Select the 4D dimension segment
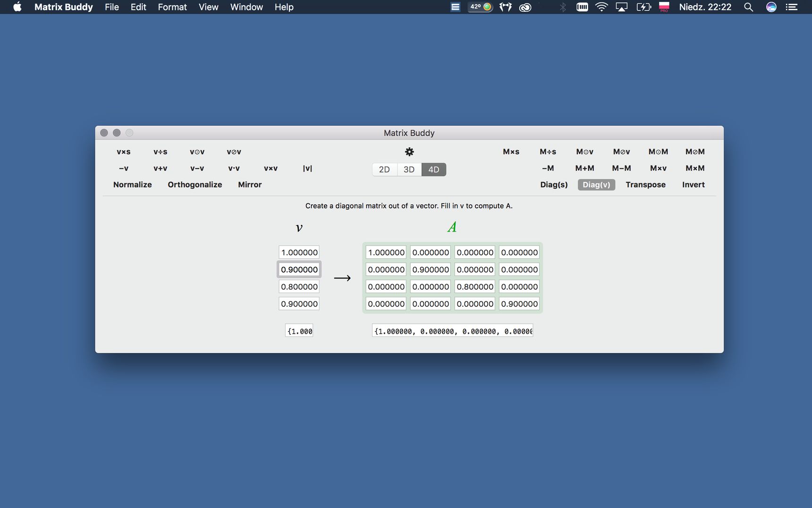 point(434,169)
